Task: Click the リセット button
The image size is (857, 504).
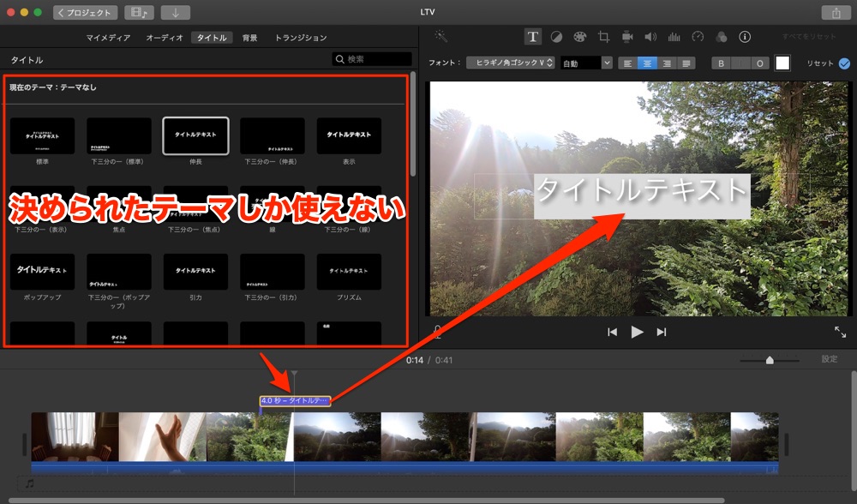Action: (820, 63)
